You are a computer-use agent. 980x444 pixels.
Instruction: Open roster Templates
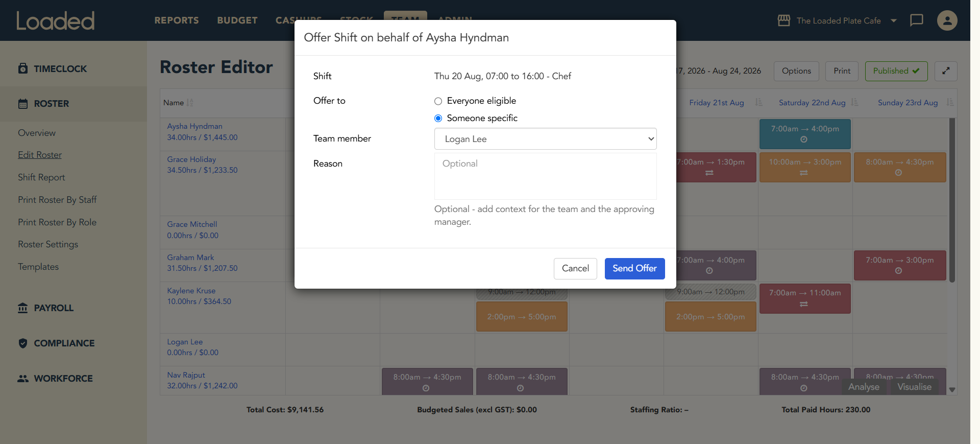pos(38,267)
